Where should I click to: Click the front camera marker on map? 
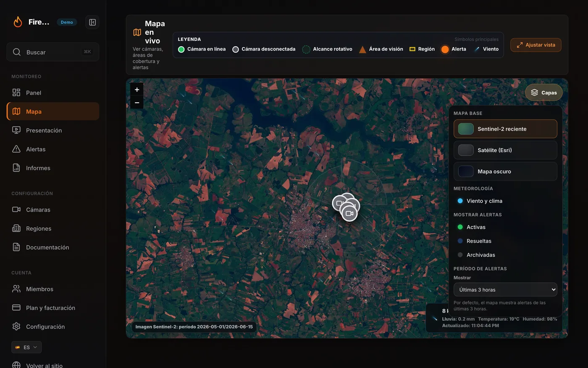tap(349, 213)
